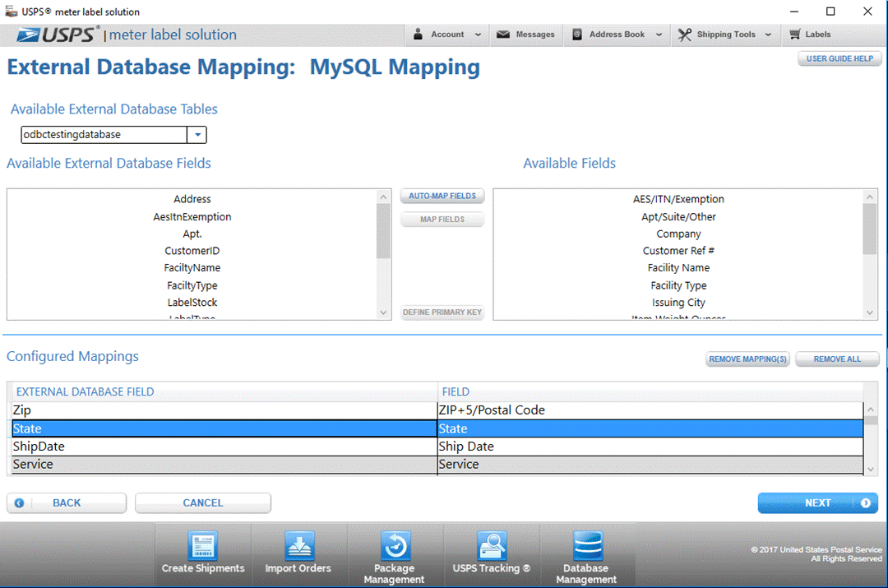This screenshot has height=588, width=888.
Task: Click the REMOVE MAPPING(S) button
Action: (x=747, y=359)
